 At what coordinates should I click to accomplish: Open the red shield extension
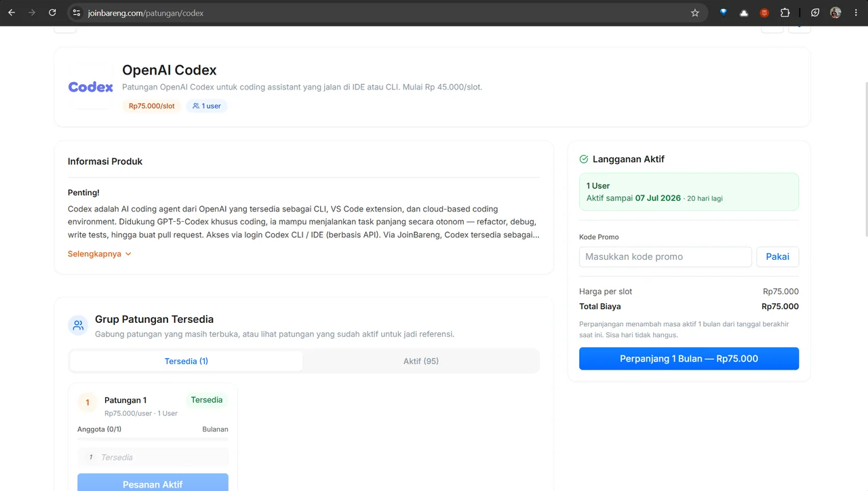coord(764,13)
